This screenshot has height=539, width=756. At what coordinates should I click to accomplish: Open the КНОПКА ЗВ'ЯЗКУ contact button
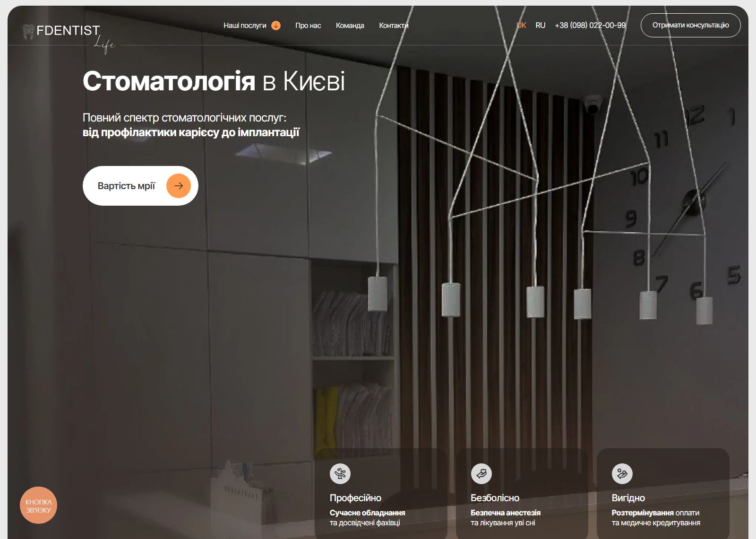click(x=38, y=505)
